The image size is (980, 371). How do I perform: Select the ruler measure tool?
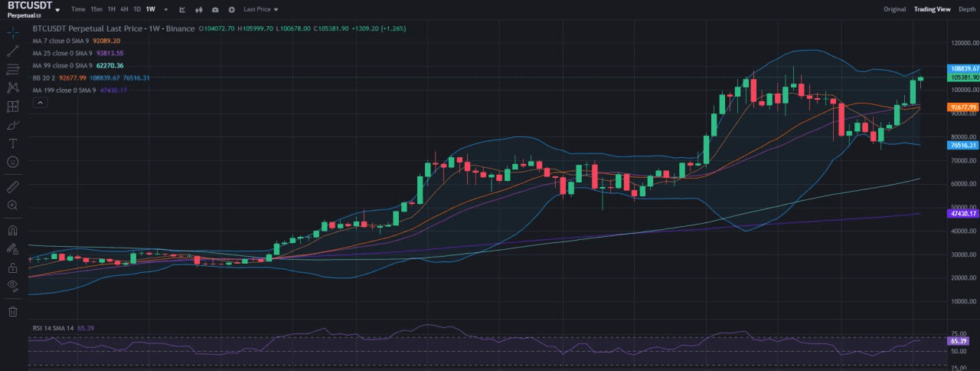click(x=12, y=186)
